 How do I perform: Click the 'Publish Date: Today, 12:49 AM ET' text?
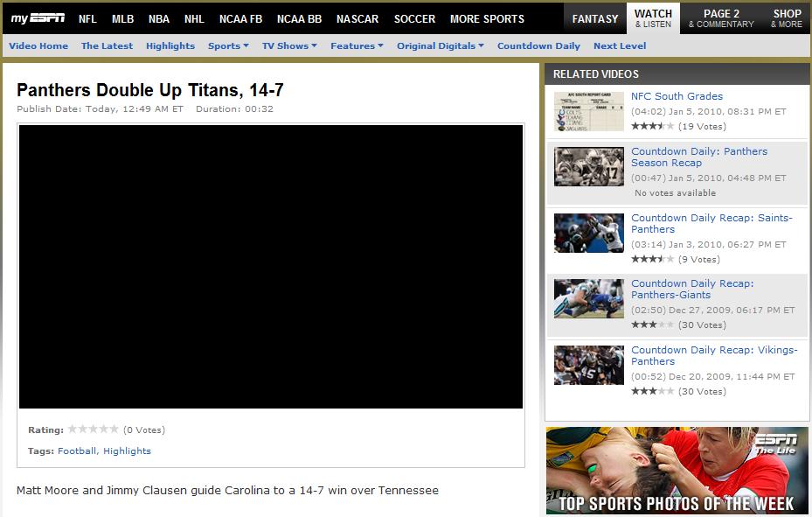click(100, 108)
